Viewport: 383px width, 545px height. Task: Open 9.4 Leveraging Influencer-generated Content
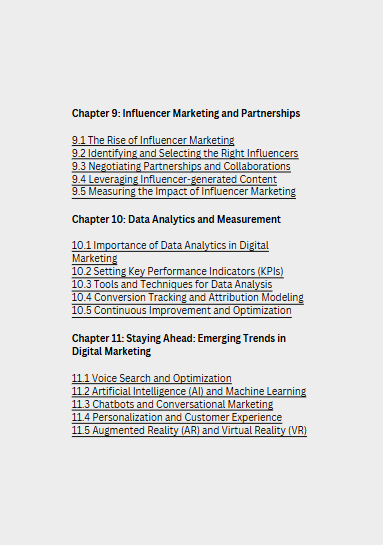174,179
